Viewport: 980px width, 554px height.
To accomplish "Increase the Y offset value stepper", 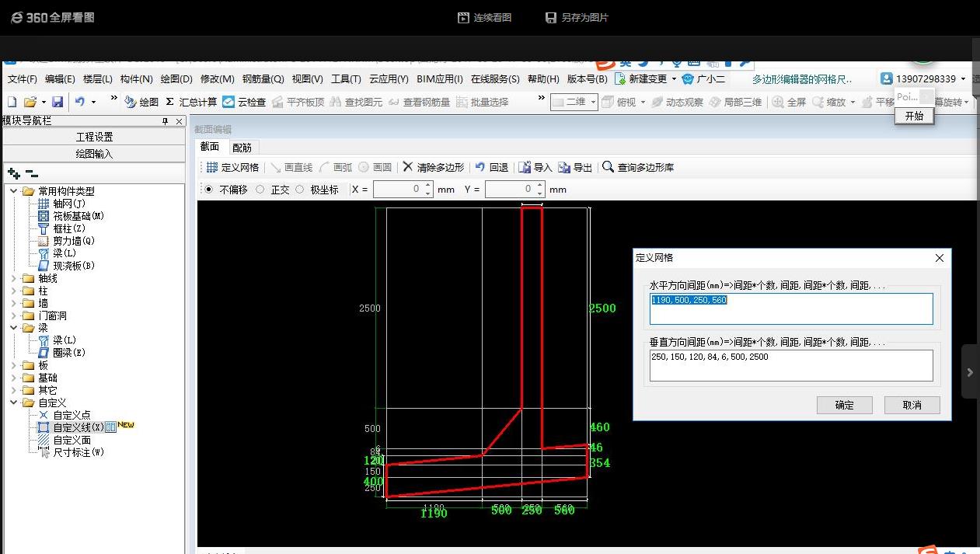I will tap(540, 186).
